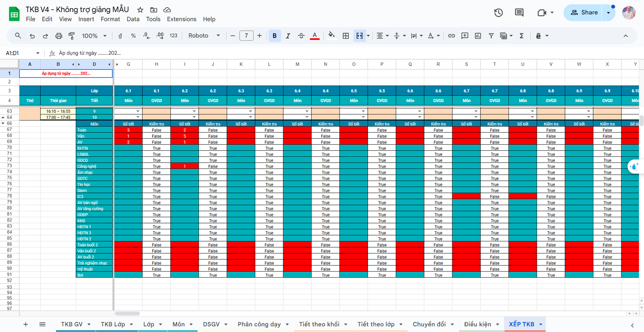Open the vertical align dropdown
Image resolution: width=644 pixels, height=332 pixels.
tap(400, 36)
